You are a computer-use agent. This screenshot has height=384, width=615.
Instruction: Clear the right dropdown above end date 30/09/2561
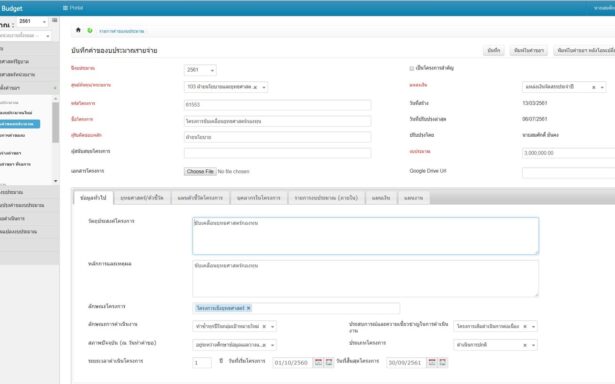(525, 345)
